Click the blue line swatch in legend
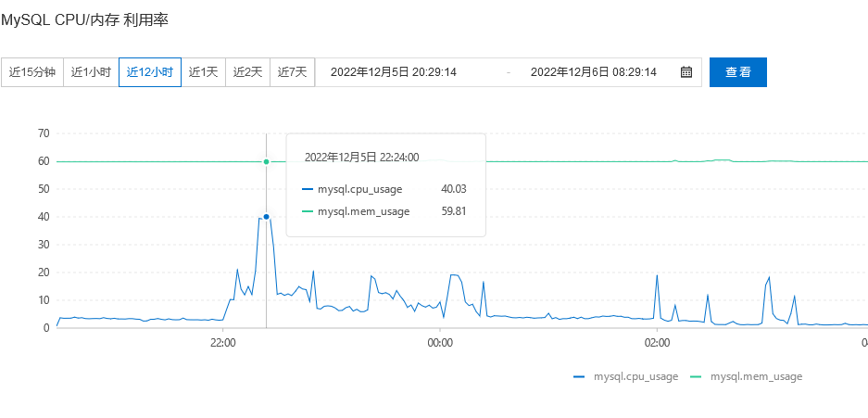The width and height of the screenshot is (868, 418). click(579, 376)
